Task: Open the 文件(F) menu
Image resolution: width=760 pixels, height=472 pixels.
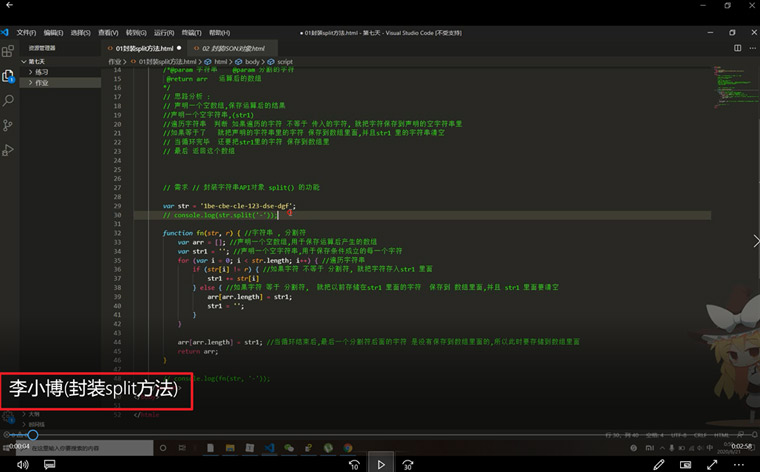Action: coord(26,32)
